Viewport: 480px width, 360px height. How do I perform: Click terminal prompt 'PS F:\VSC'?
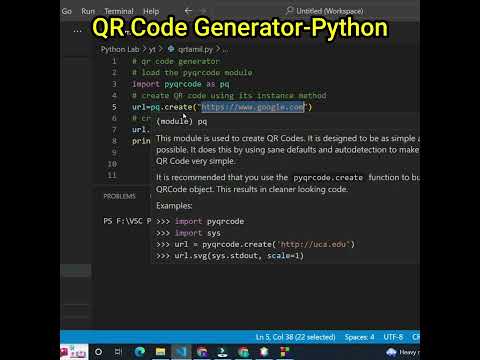pyautogui.click(x=123, y=221)
